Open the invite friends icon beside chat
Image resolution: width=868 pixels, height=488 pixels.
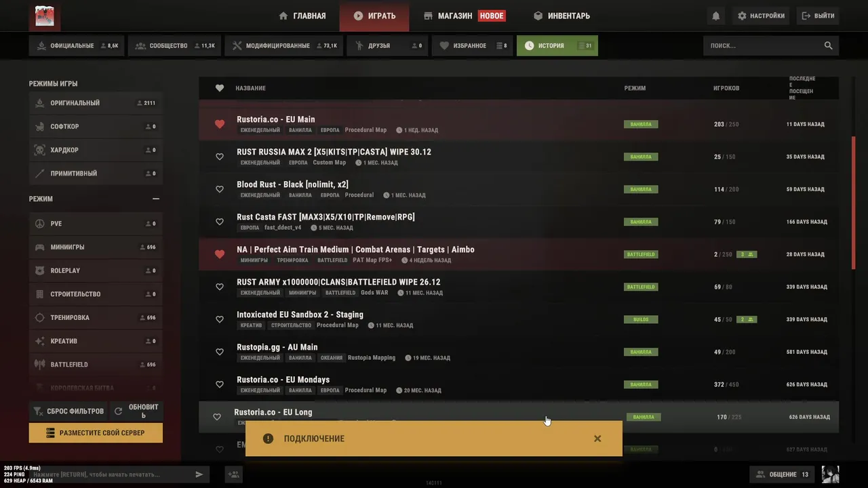[x=233, y=474]
